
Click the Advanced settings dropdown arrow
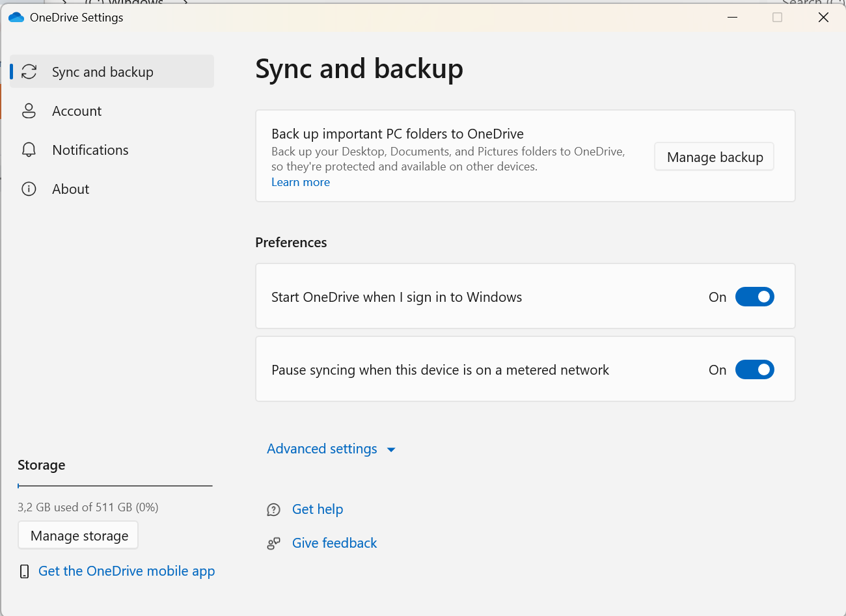[x=391, y=449]
